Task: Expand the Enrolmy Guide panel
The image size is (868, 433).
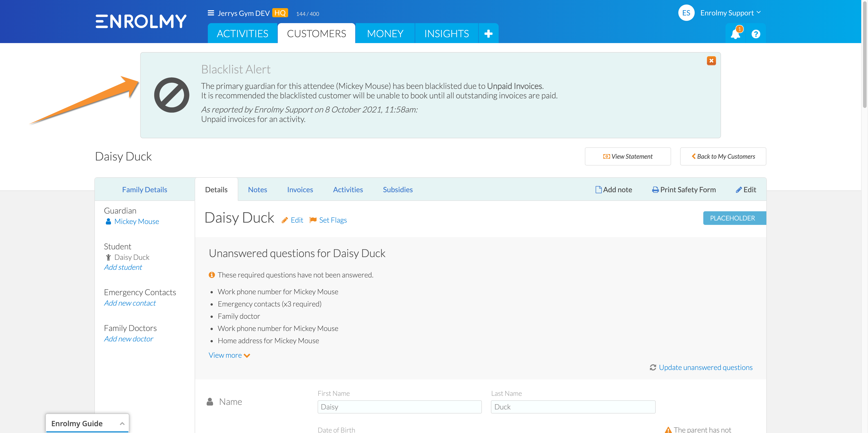Action: pos(87,423)
